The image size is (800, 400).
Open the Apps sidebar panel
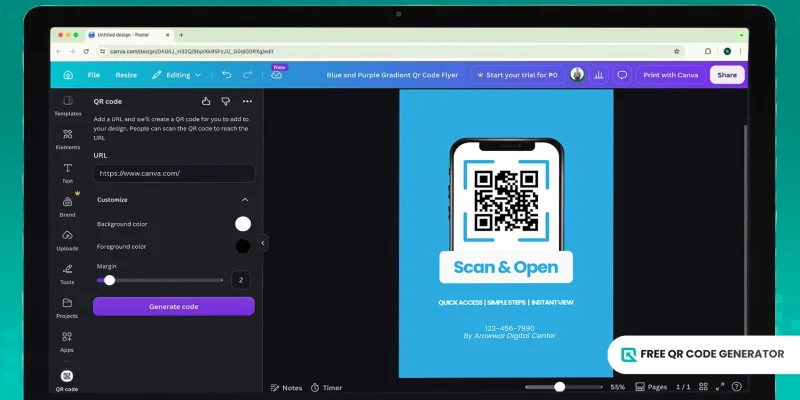point(67,342)
